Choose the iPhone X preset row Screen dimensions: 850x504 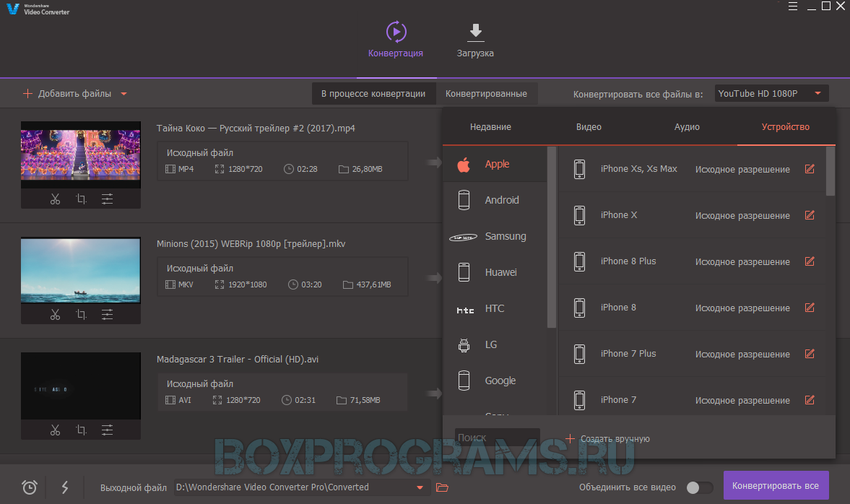(692, 215)
